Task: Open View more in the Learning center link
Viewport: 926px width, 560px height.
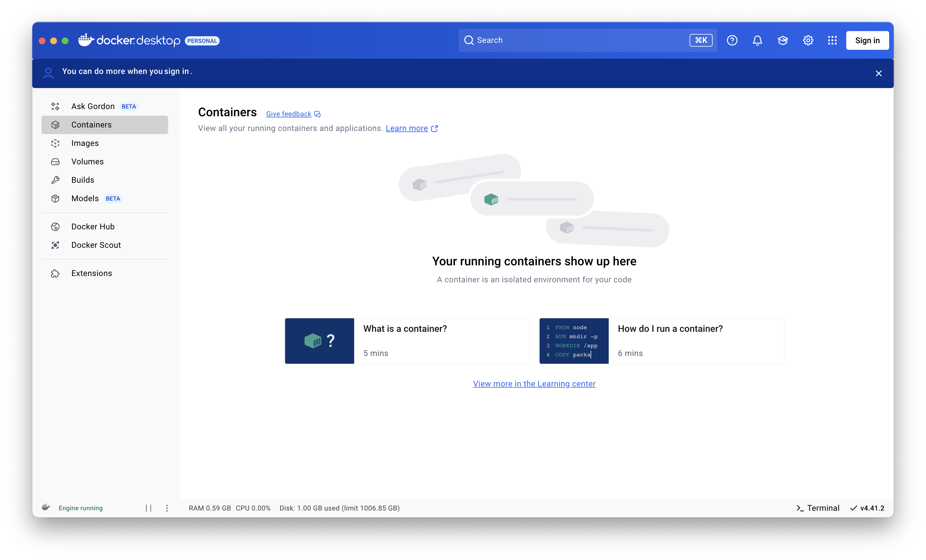Action: (x=534, y=384)
